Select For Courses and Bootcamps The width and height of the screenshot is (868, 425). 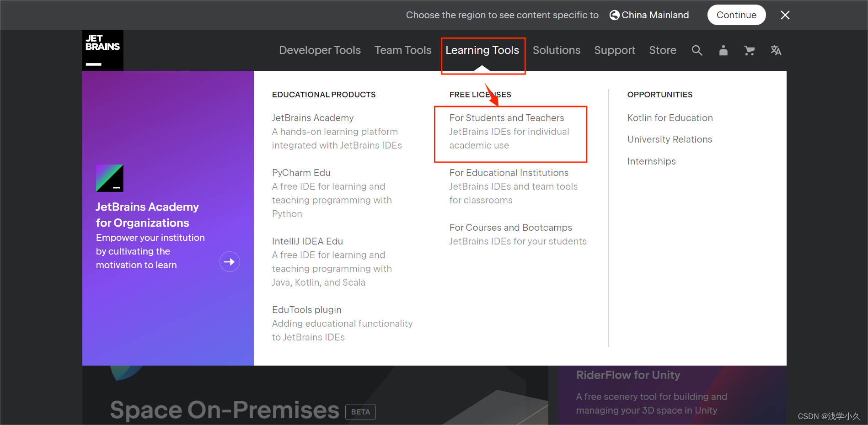pos(511,228)
